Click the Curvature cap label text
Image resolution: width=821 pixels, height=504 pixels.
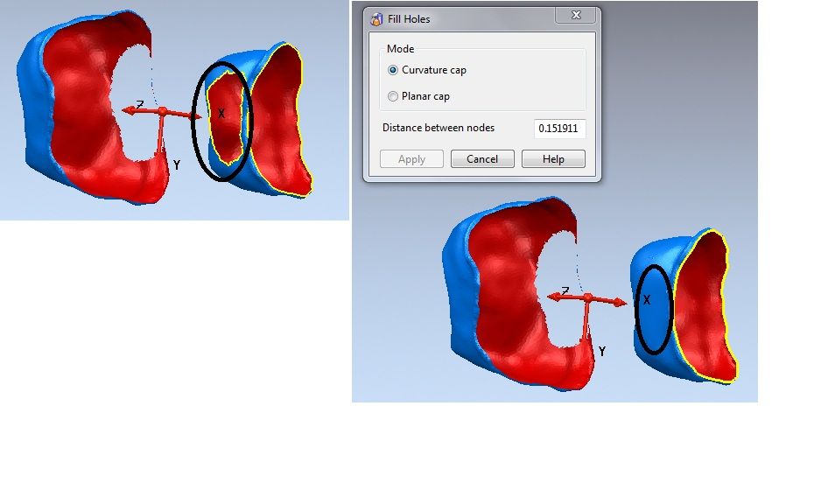point(434,70)
